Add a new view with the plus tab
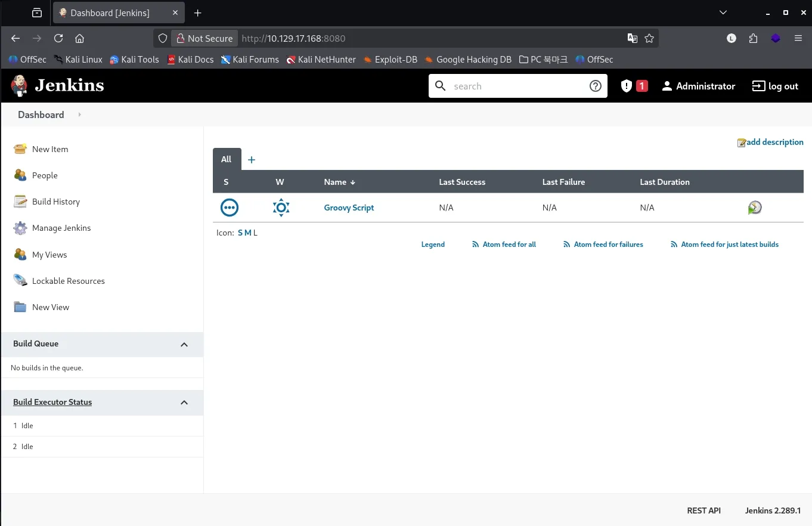Image resolution: width=812 pixels, height=526 pixels. tap(252, 159)
